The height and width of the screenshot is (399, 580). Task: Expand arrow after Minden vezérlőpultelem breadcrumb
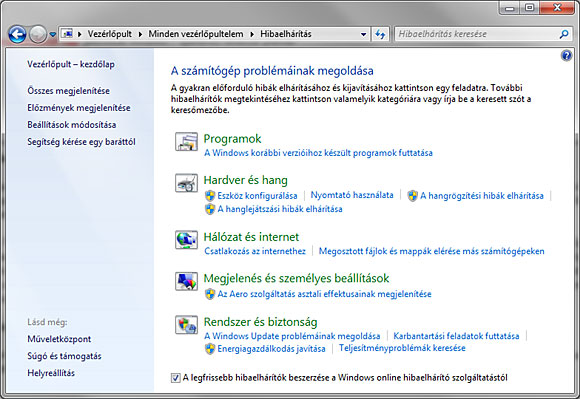pyautogui.click(x=252, y=34)
